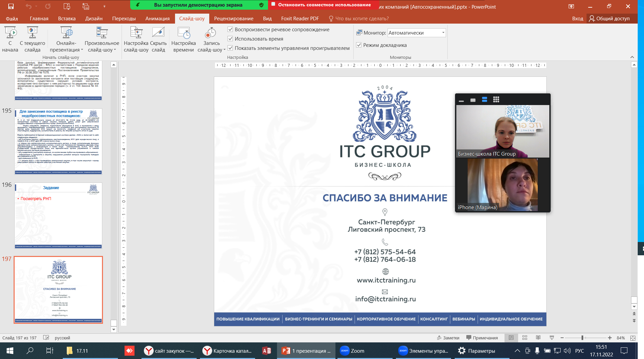
Task: Switch Zoom panel to single video view
Action: (473, 100)
